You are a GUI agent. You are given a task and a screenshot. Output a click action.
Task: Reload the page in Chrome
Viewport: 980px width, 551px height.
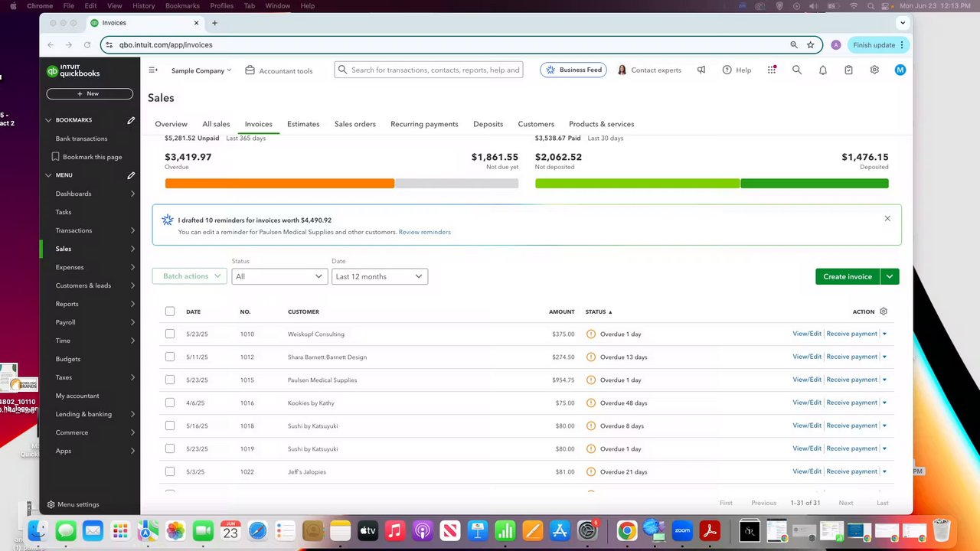(87, 45)
